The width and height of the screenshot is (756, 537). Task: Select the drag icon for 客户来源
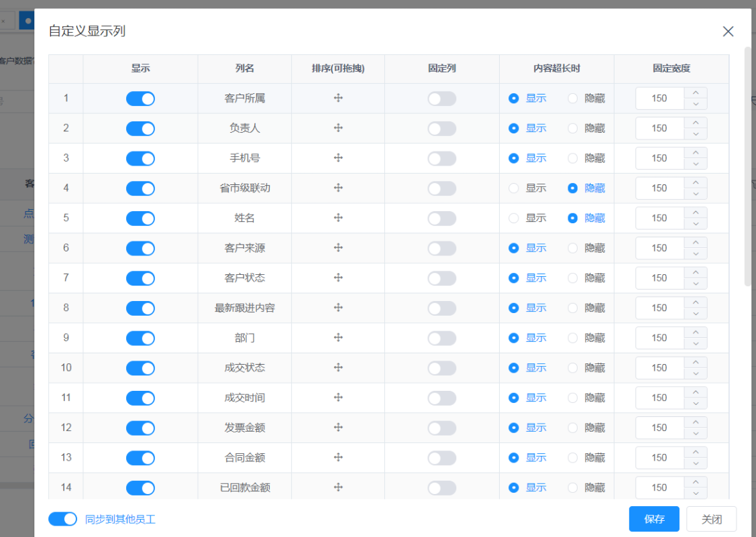338,247
